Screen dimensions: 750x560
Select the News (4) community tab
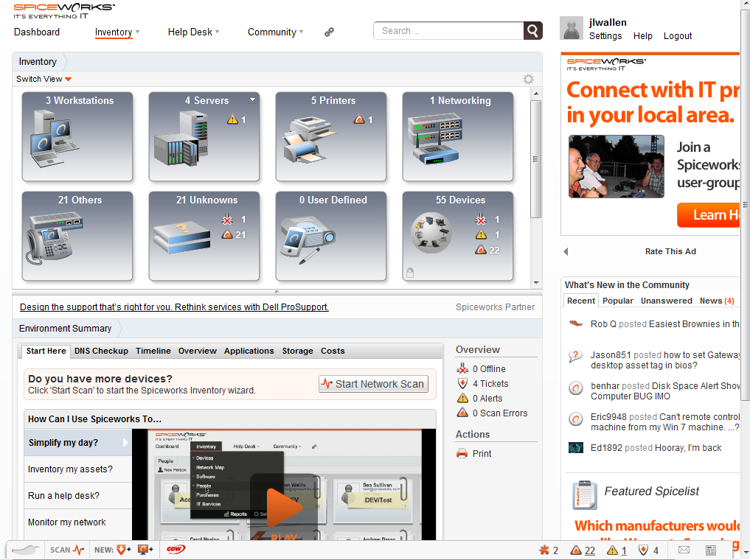coord(717,301)
